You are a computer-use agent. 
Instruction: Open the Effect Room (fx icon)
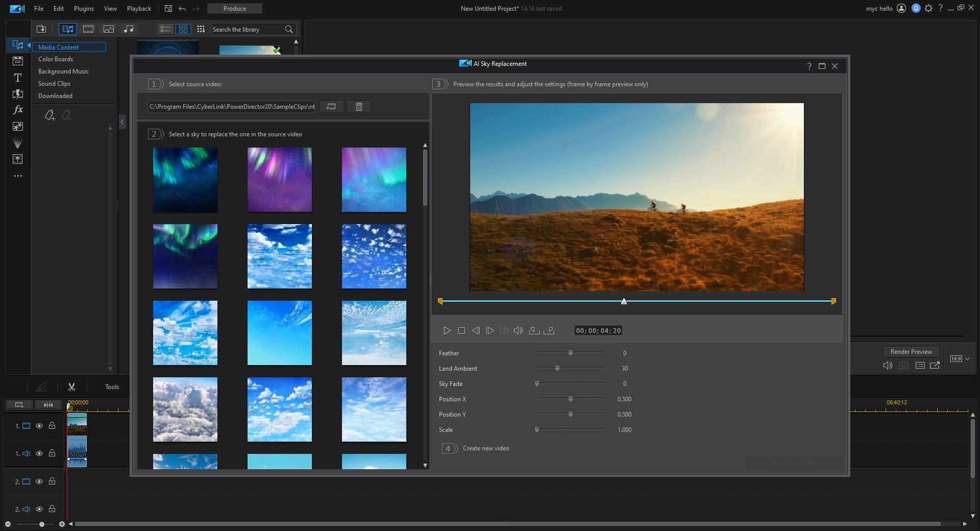(x=18, y=110)
